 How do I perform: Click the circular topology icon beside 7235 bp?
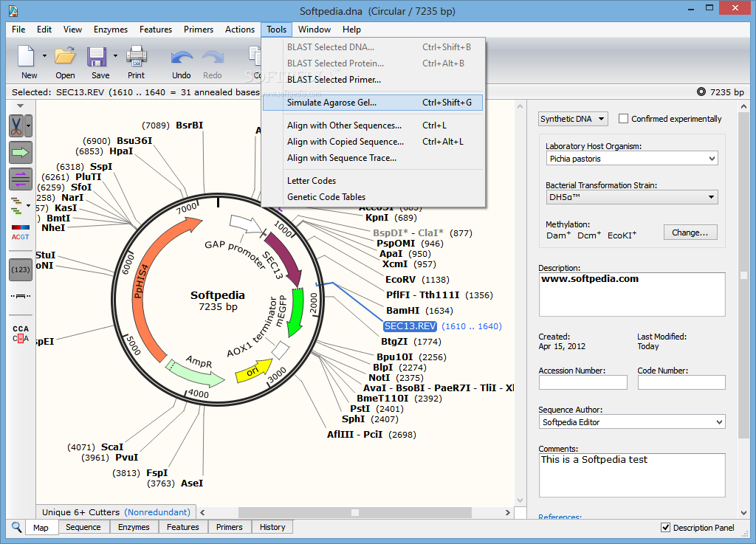[x=701, y=92]
